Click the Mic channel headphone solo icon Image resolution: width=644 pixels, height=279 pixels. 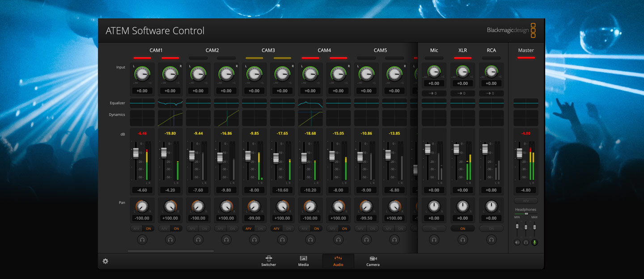point(434,240)
